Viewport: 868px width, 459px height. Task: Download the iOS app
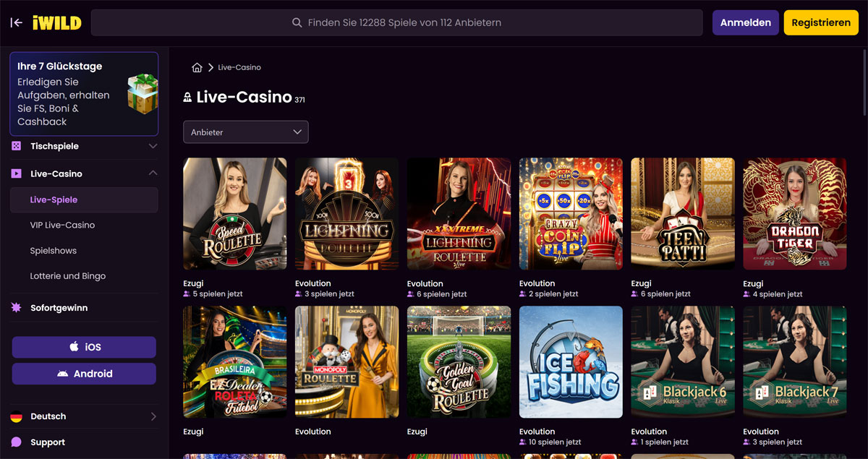[84, 347]
